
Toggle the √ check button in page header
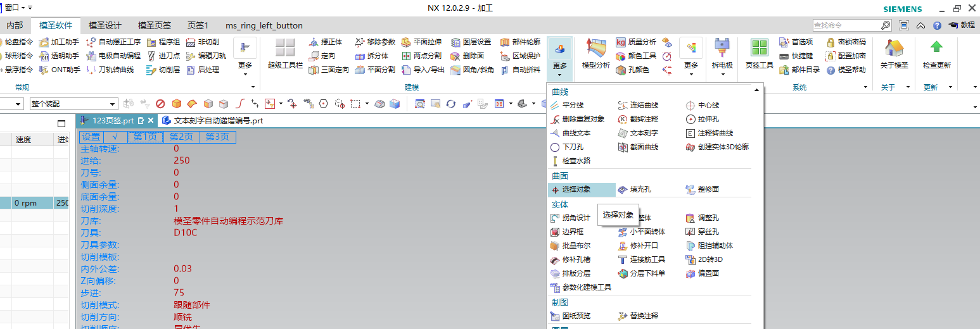coord(115,137)
